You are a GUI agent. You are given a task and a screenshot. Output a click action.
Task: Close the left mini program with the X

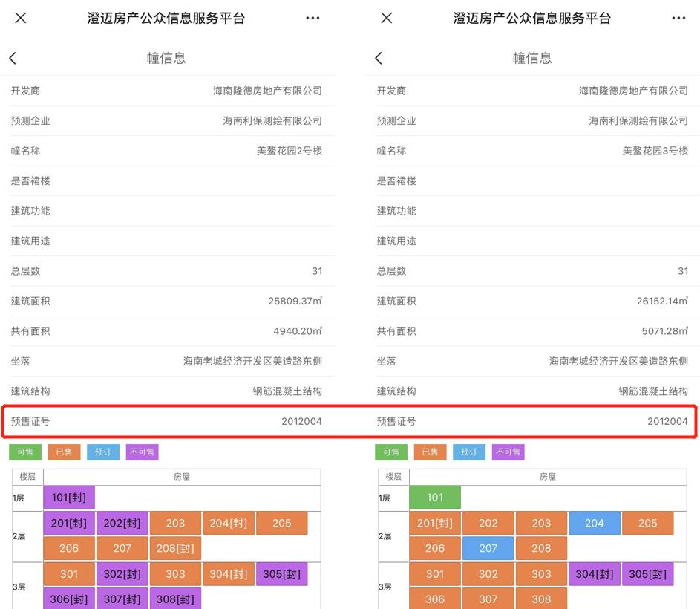[x=21, y=18]
